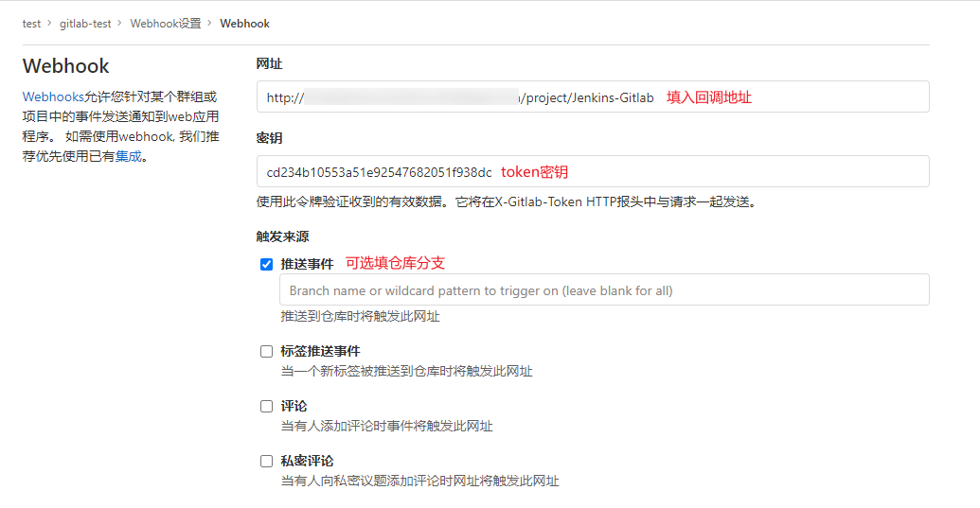Select the final Webhook breadcrumb

point(244,24)
